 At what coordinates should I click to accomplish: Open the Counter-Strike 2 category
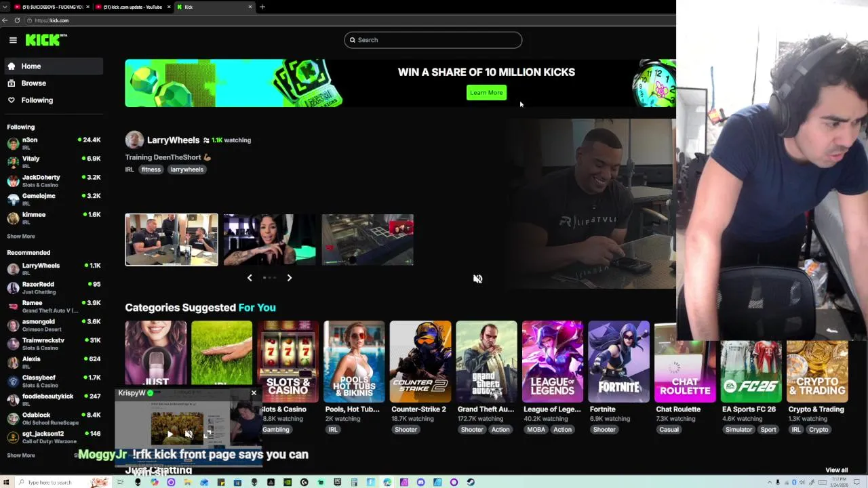tap(420, 362)
